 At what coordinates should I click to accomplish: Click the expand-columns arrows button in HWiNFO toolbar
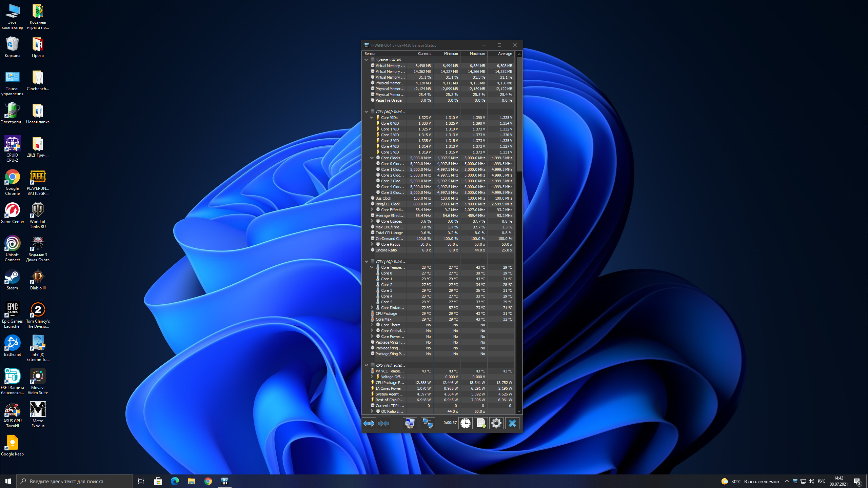click(369, 423)
